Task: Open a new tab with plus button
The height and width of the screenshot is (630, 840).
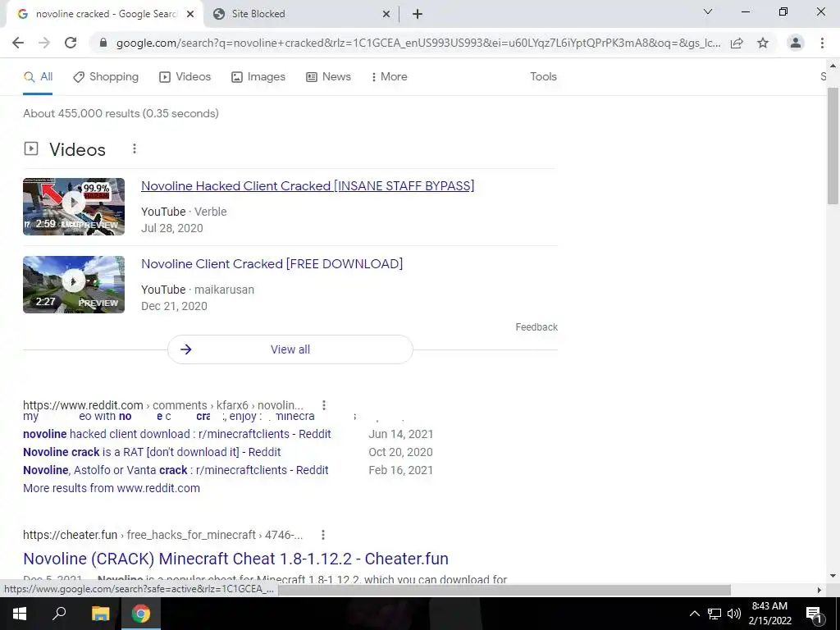Action: tap(418, 14)
